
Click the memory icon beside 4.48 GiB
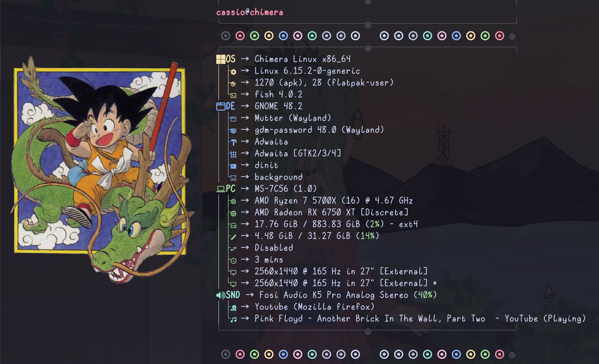click(233, 236)
